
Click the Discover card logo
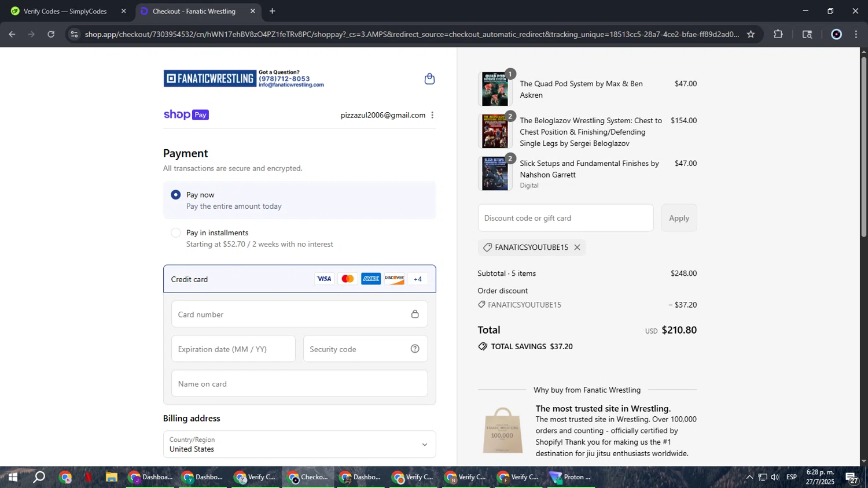pos(395,279)
